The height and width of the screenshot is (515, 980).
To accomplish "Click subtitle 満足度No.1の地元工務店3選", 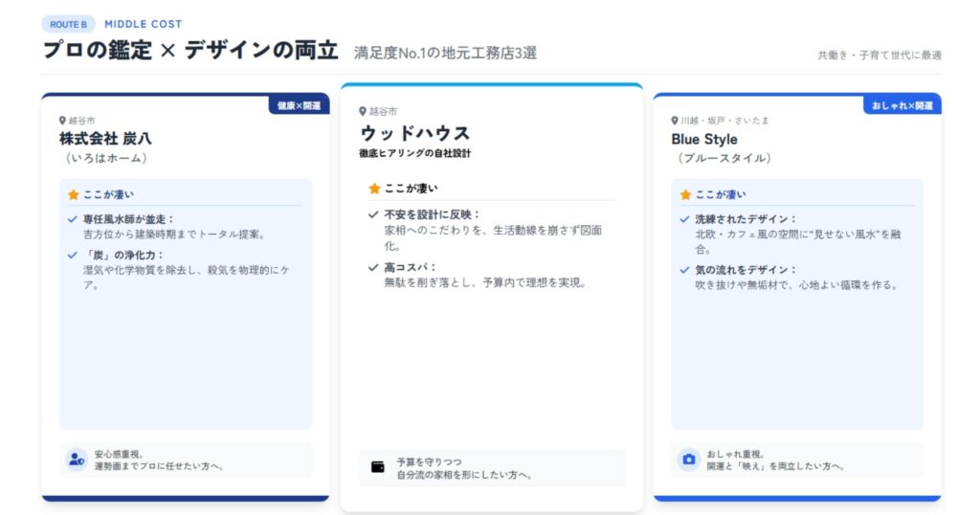I will pos(445,53).
